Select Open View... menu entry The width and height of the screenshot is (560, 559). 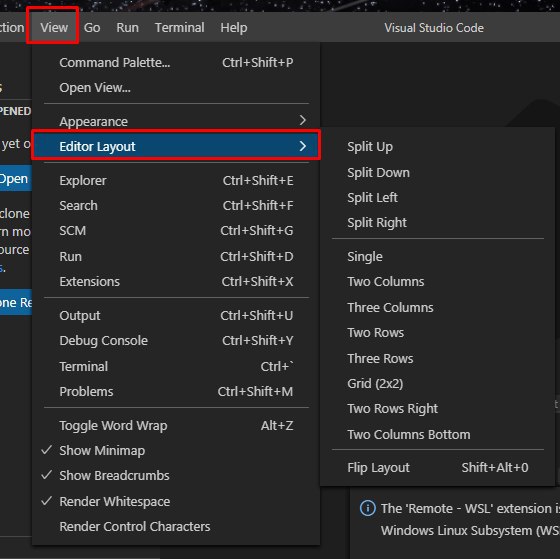tap(176, 88)
